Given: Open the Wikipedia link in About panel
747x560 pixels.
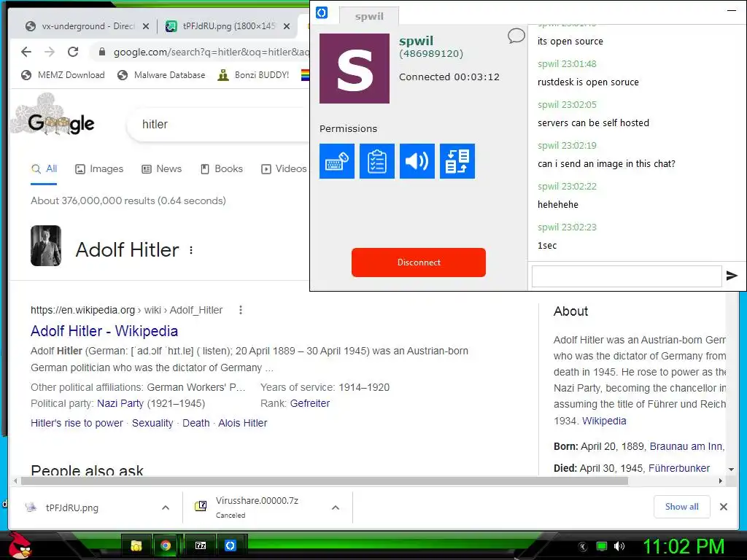Looking at the screenshot, I should pos(604,421).
